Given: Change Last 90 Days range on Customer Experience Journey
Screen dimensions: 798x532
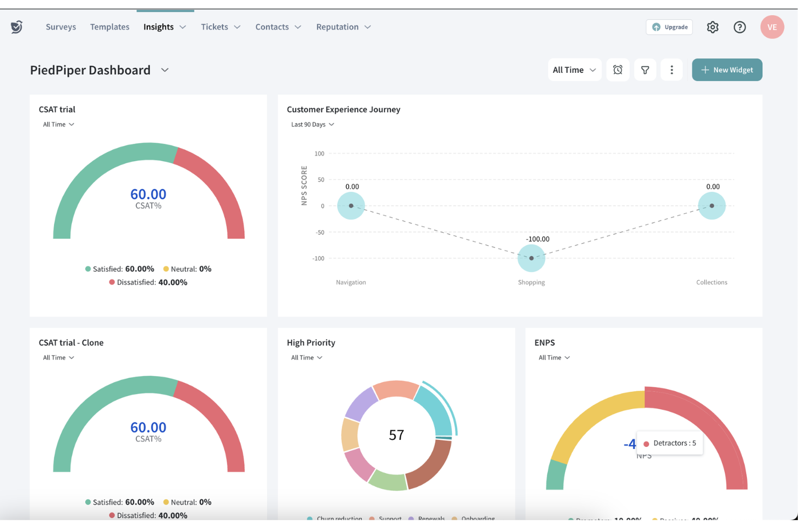Looking at the screenshot, I should tap(312, 124).
